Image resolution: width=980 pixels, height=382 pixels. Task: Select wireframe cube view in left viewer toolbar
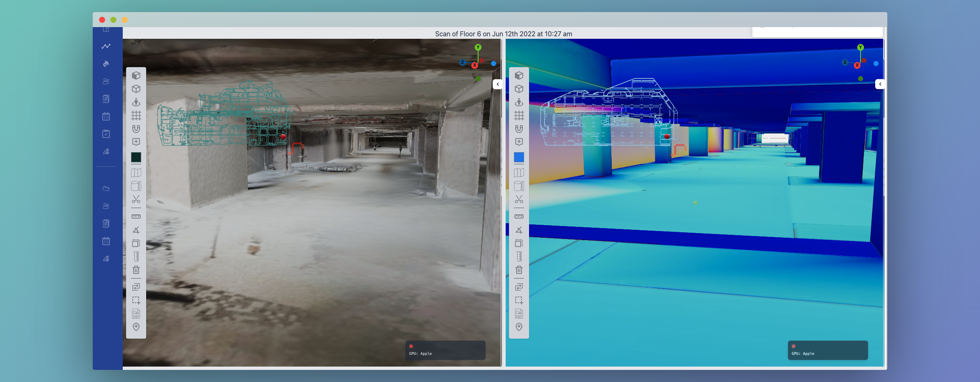(x=136, y=89)
